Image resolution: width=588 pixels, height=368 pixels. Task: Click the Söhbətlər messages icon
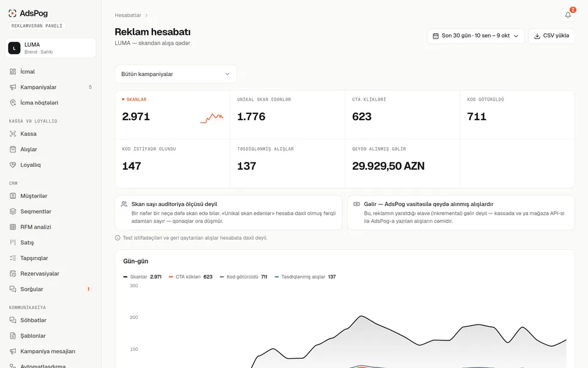[13, 320]
